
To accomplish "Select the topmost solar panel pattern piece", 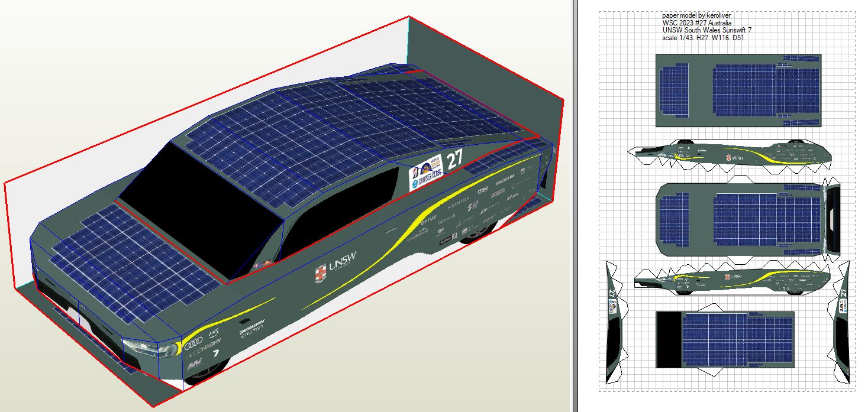I will (x=738, y=90).
